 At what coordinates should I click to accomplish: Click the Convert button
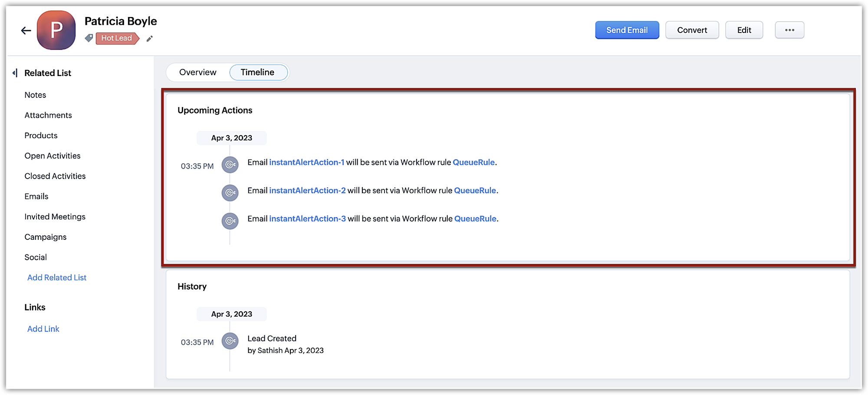(692, 30)
